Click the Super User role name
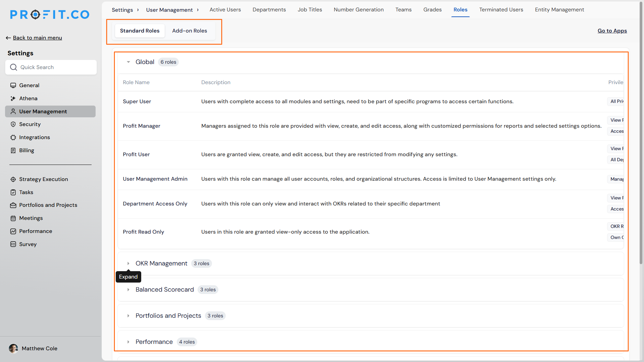 click(137, 102)
